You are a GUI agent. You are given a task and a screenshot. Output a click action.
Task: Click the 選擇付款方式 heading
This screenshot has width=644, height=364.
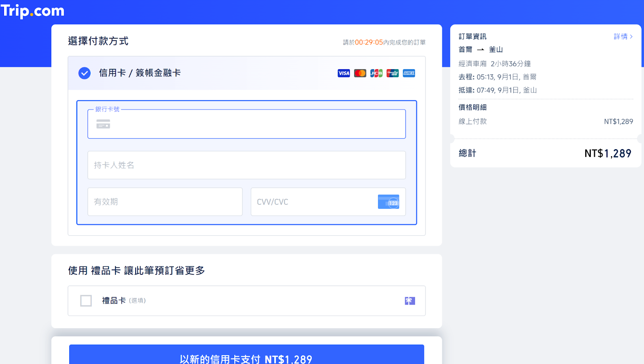pos(98,41)
